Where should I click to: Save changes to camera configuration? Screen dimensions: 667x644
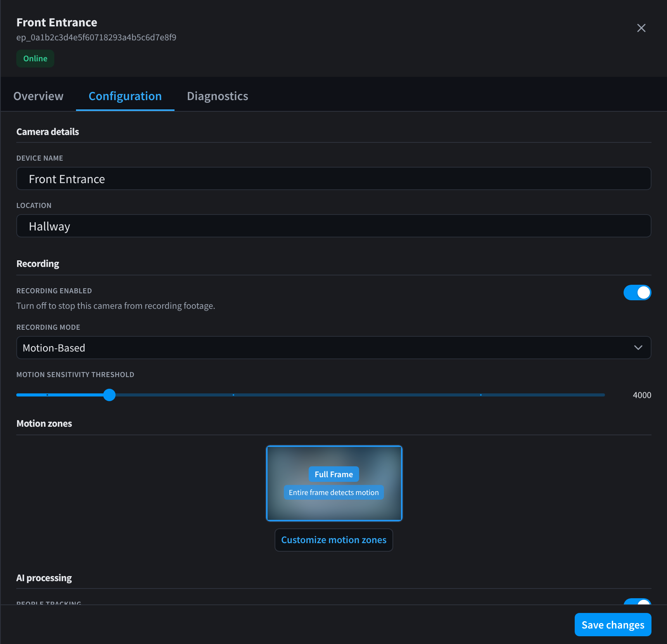pos(613,625)
